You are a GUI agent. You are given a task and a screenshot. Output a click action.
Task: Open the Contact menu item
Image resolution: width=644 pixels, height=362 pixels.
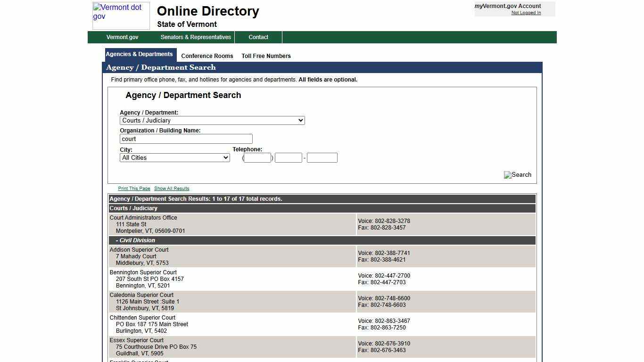coord(258,37)
